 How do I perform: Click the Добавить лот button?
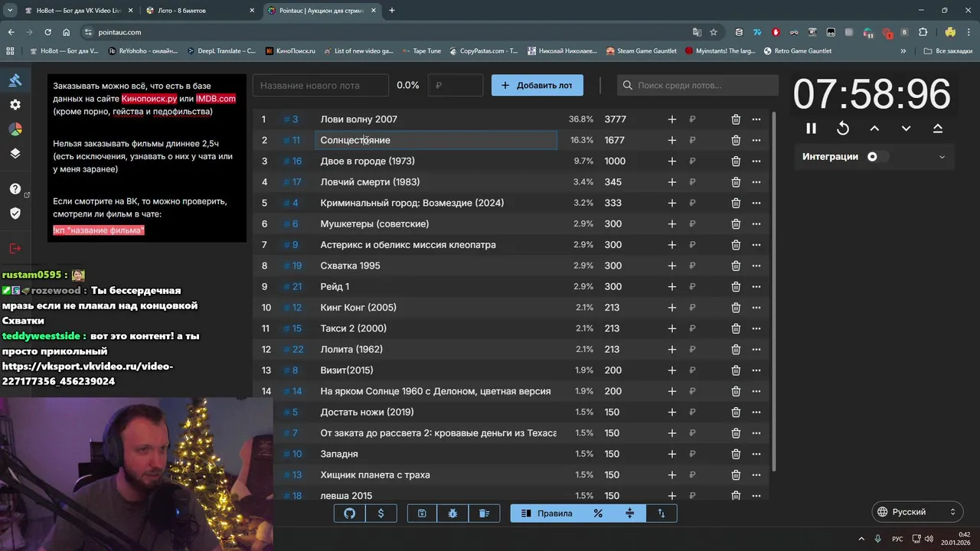(x=537, y=85)
